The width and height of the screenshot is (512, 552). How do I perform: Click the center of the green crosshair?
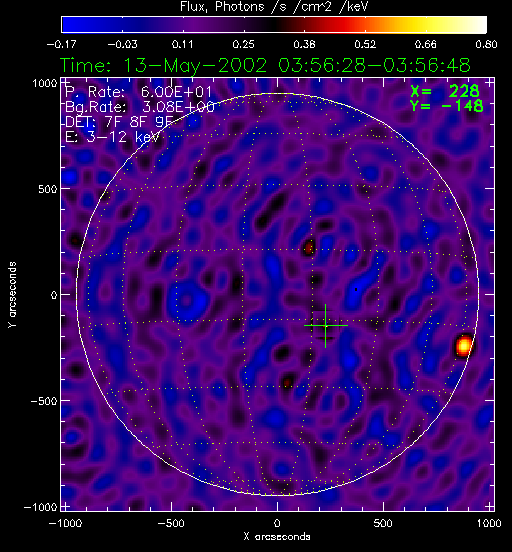pos(325,326)
